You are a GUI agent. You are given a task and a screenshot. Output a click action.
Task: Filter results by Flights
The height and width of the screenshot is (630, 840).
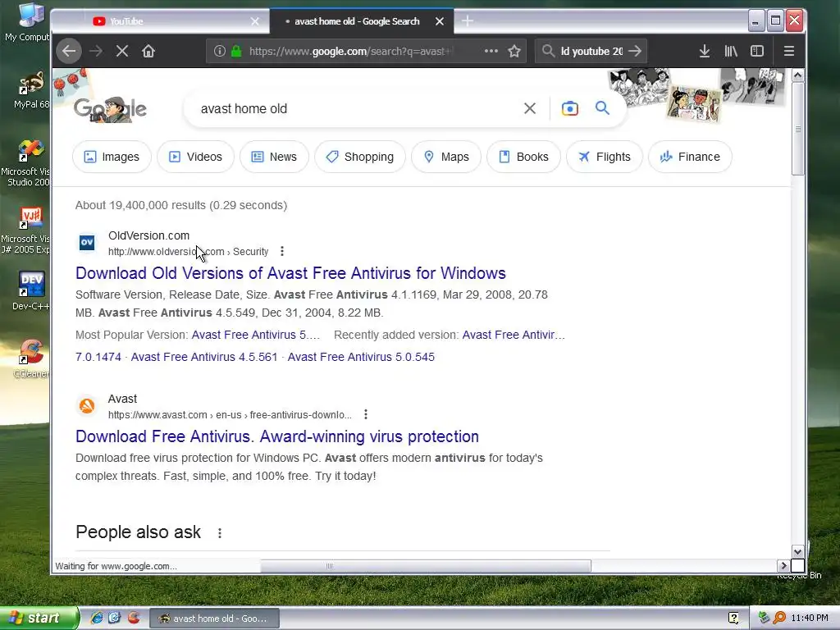pos(605,157)
